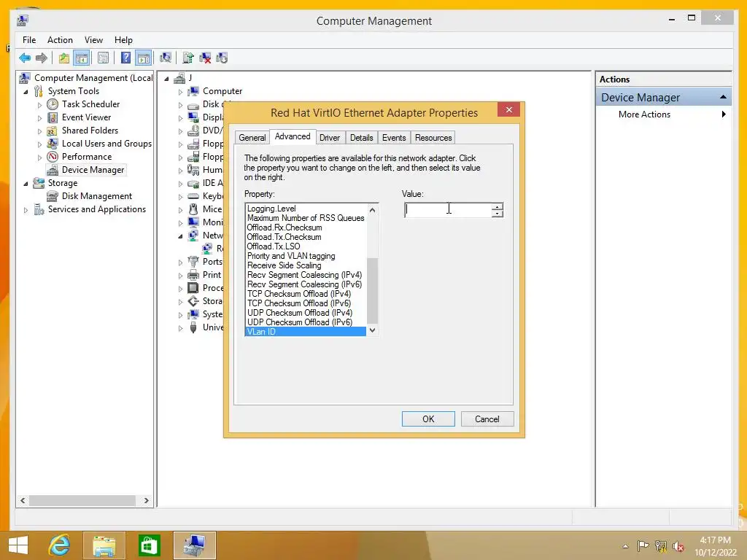Click the Back arrow toolbar icon

coord(25,58)
